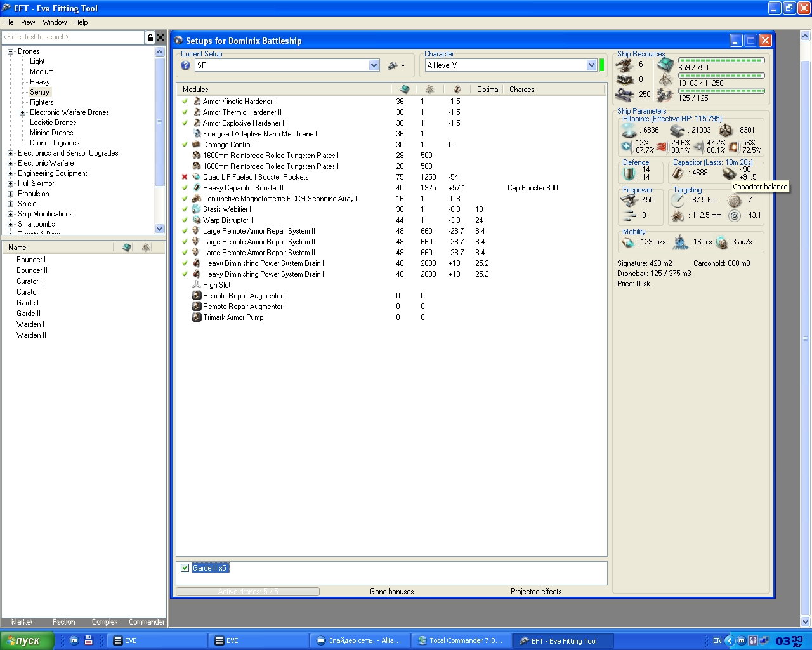Click the targeting range icon showing 87.5 km
The height and width of the screenshot is (650, 812).
coord(678,201)
